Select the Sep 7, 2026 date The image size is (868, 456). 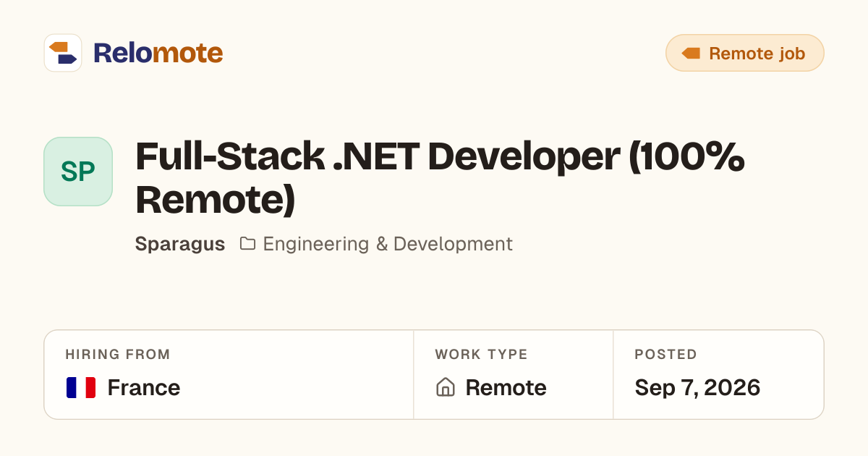697,388
